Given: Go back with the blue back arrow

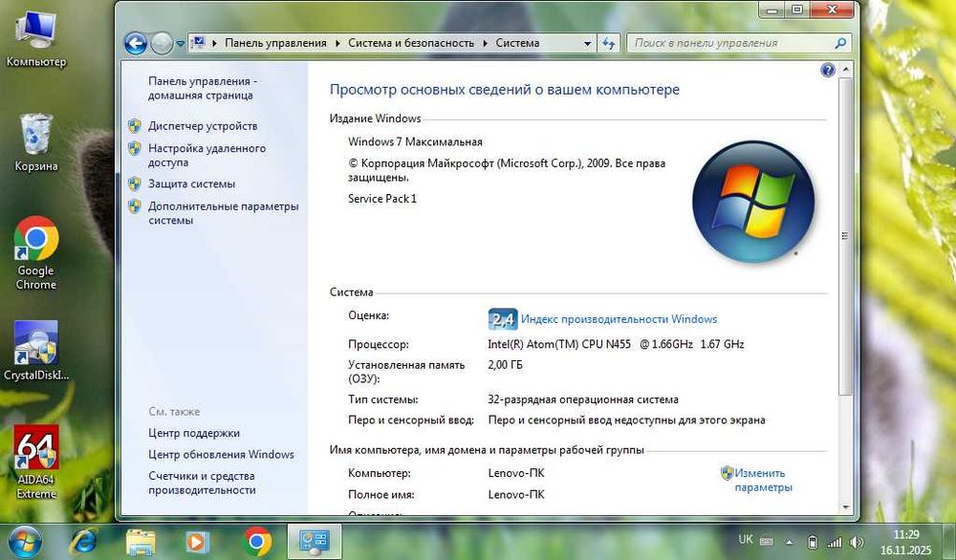Looking at the screenshot, I should pyautogui.click(x=136, y=43).
